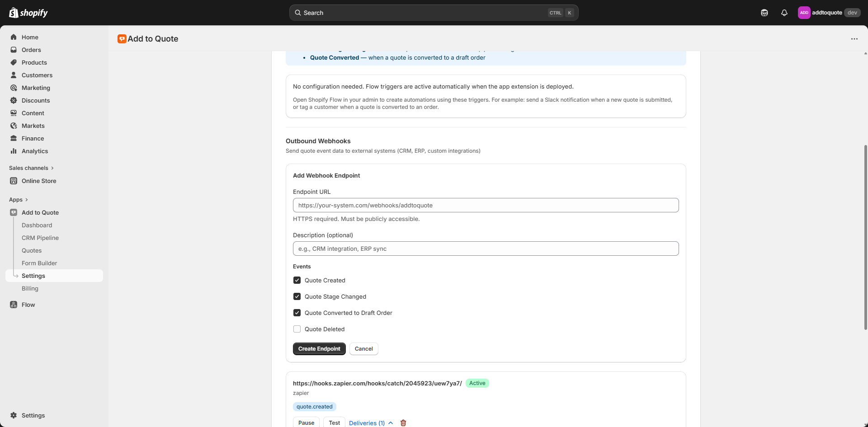Disable the Quote Stage Changed event
The width and height of the screenshot is (868, 427).
[297, 296]
